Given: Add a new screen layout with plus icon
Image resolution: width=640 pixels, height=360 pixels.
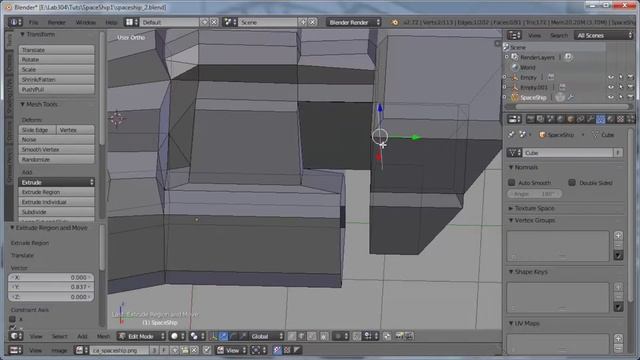Looking at the screenshot, I should [204, 22].
